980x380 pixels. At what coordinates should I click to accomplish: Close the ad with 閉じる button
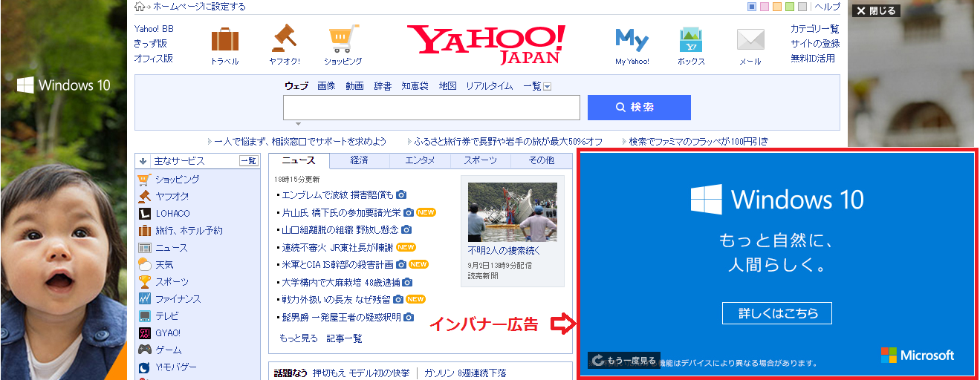[875, 11]
